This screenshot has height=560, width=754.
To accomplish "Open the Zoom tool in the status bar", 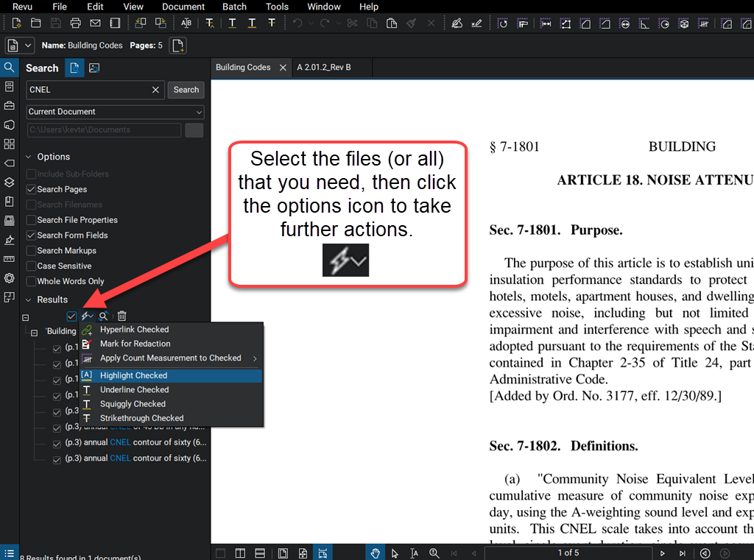I will [x=434, y=552].
